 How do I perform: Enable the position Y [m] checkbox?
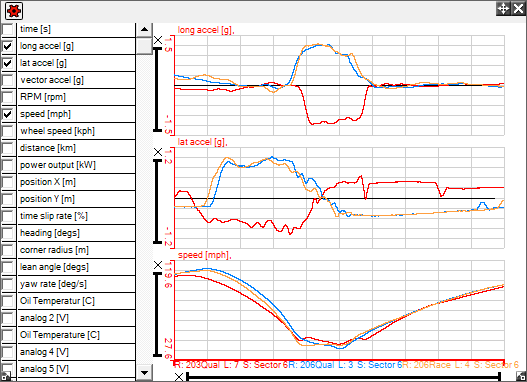pyautogui.click(x=7, y=199)
